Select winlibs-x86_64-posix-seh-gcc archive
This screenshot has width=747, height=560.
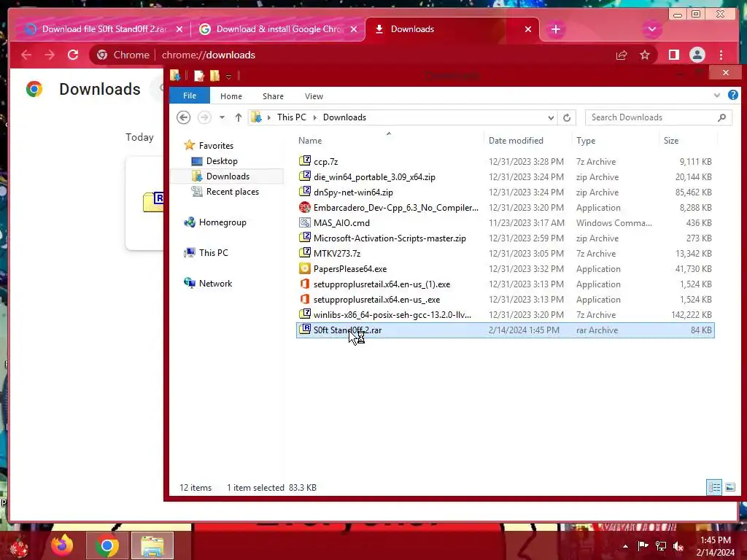(505, 315)
